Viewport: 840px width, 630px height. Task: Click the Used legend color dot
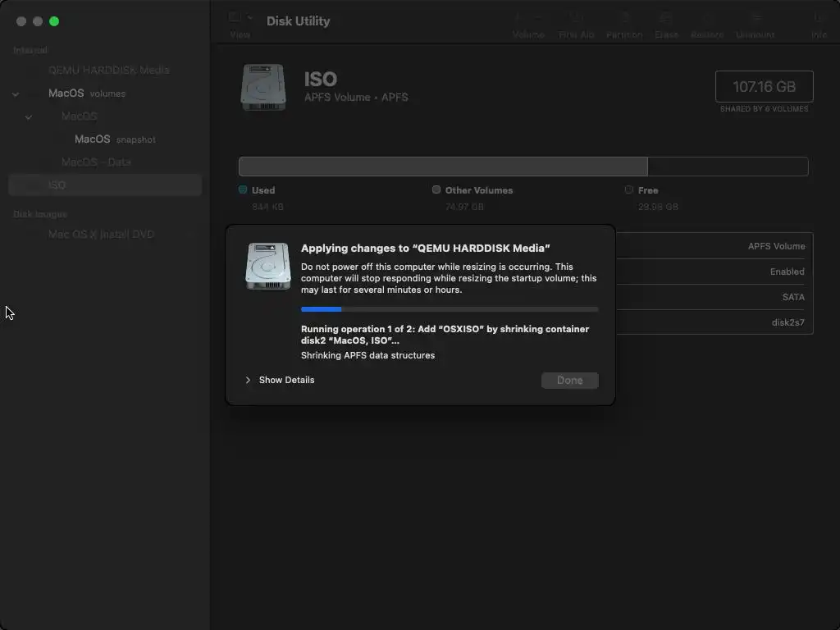(x=243, y=189)
